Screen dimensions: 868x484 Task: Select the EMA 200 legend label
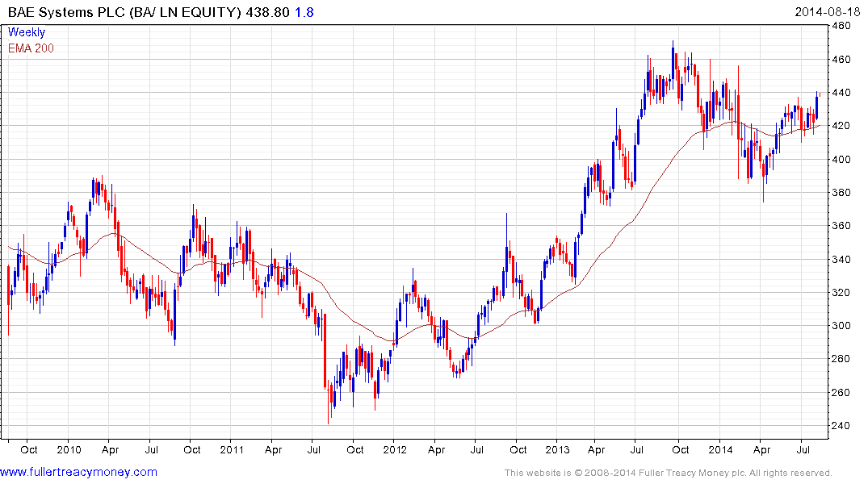31,48
